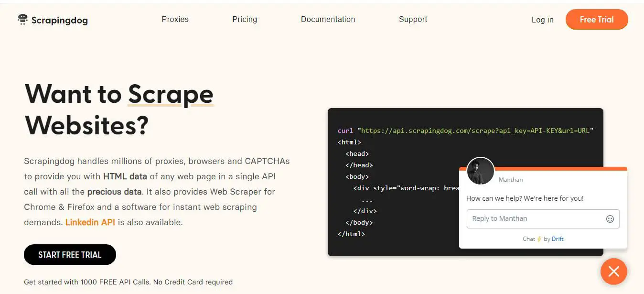Click the Scrapingdog brand name text

60,20
